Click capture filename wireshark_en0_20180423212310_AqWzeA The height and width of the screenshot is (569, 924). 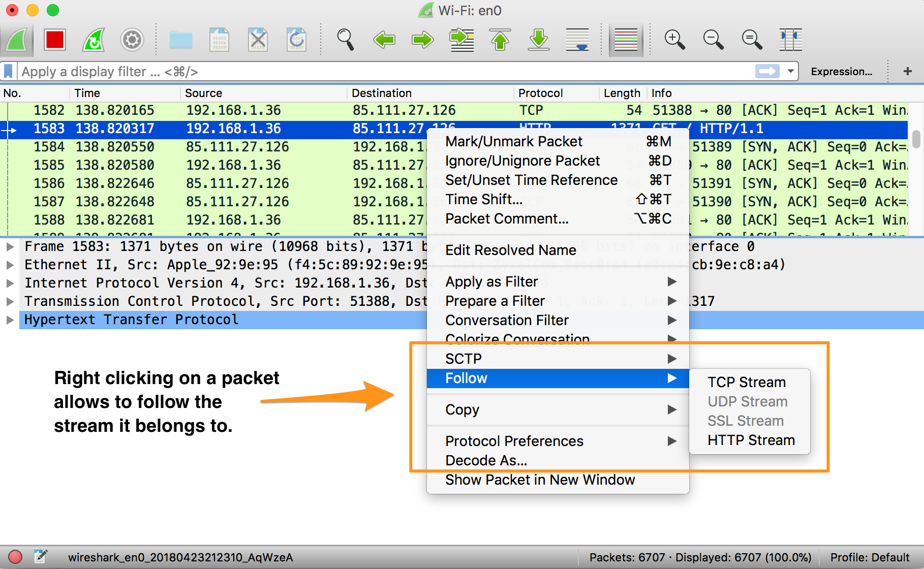[180, 557]
